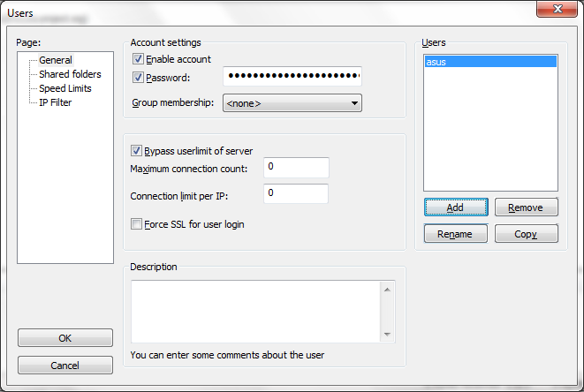Click the Connection limit per IP field
Viewport: 584px width, 392px height.
(296, 193)
